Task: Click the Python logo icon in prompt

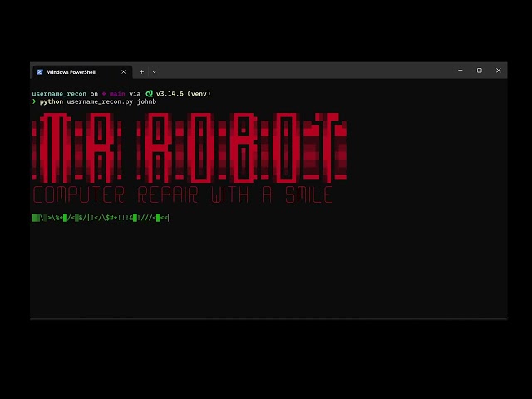Action: click(x=149, y=94)
